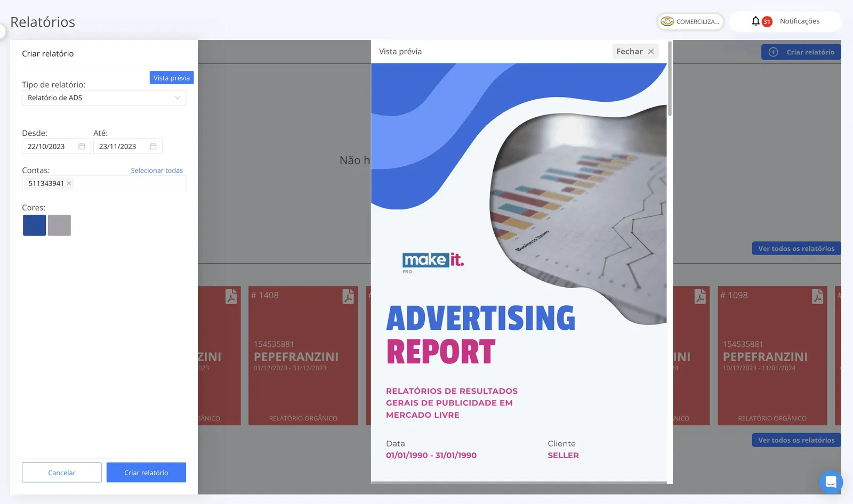Screen dimensions: 853x504
Task: Open report card #1408 PEPEFRANZINI
Action: click(303, 356)
